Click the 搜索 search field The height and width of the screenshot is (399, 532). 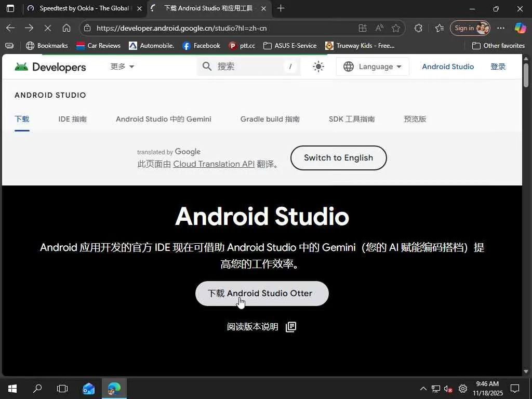(x=249, y=66)
